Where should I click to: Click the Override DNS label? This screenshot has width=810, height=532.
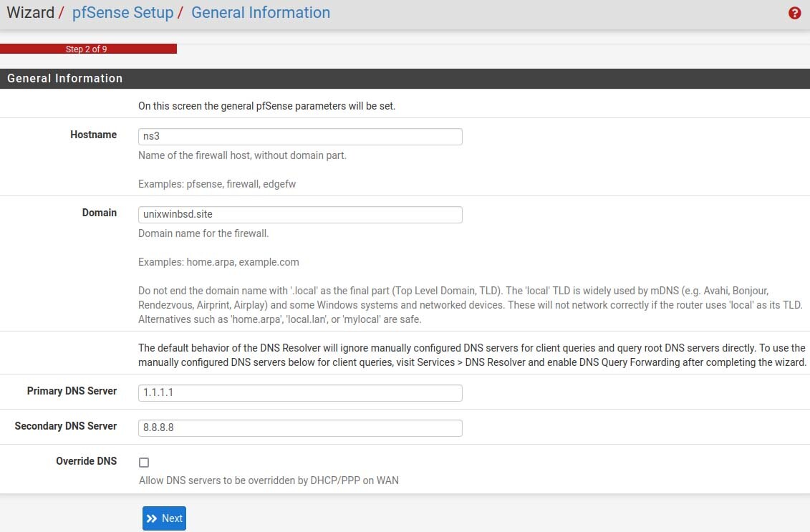point(86,460)
